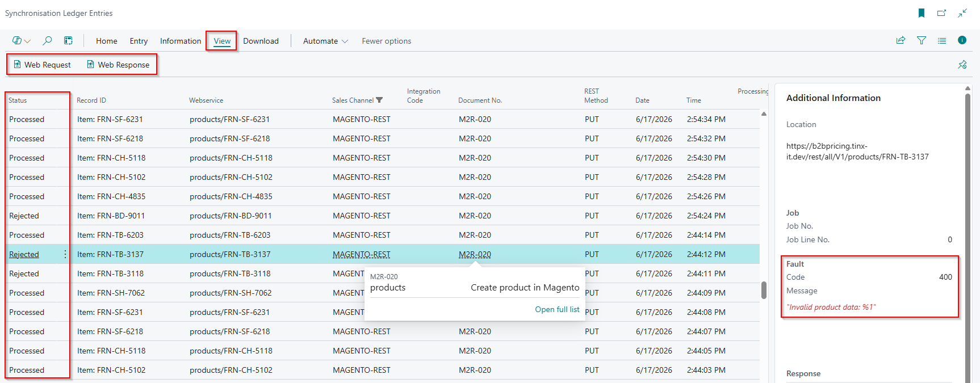Click the share icon in the toolbar
The height and width of the screenshot is (383, 980).
point(901,40)
